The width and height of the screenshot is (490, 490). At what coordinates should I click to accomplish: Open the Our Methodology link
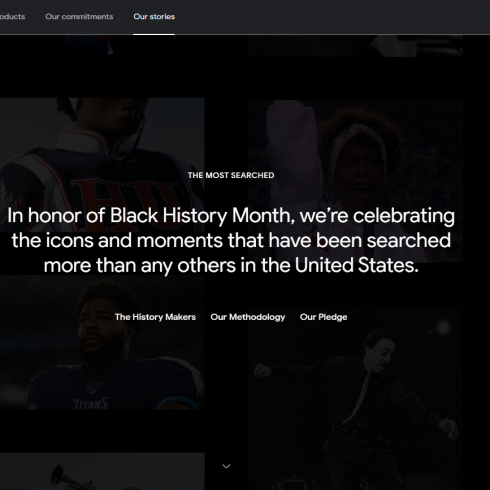(248, 317)
